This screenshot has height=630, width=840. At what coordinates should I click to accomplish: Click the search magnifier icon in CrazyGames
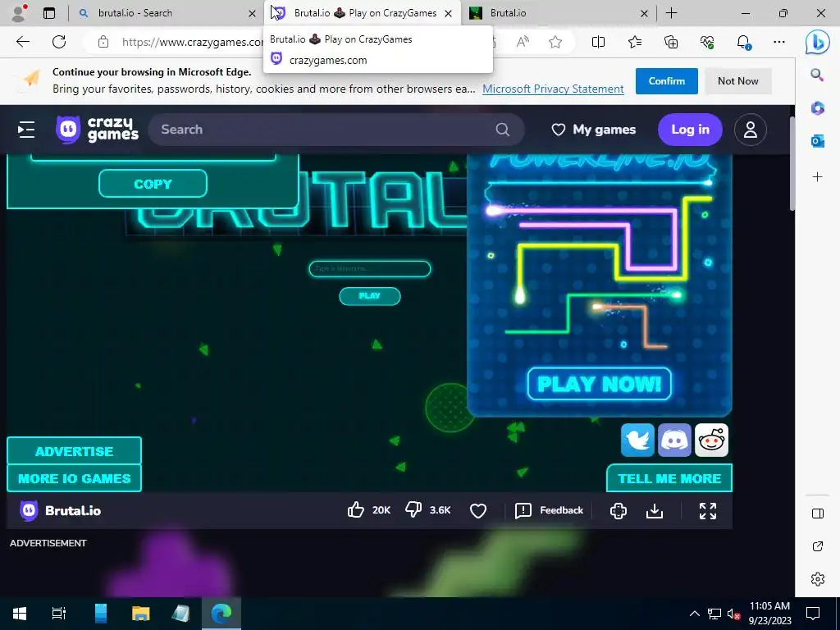pos(503,129)
